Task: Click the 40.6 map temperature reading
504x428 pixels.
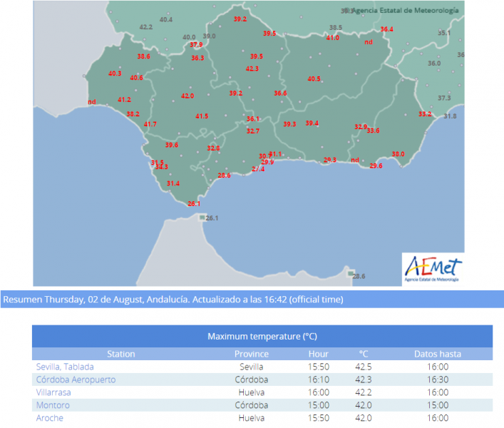Action: [136, 78]
